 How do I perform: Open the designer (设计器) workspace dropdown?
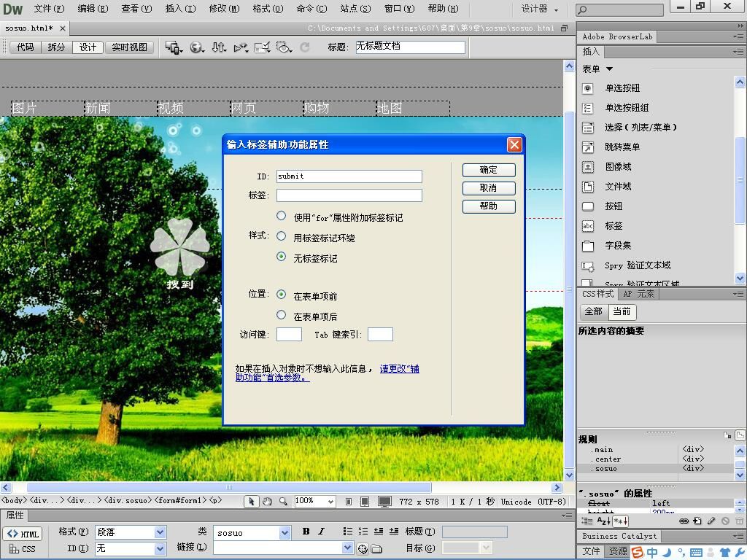click(x=540, y=9)
